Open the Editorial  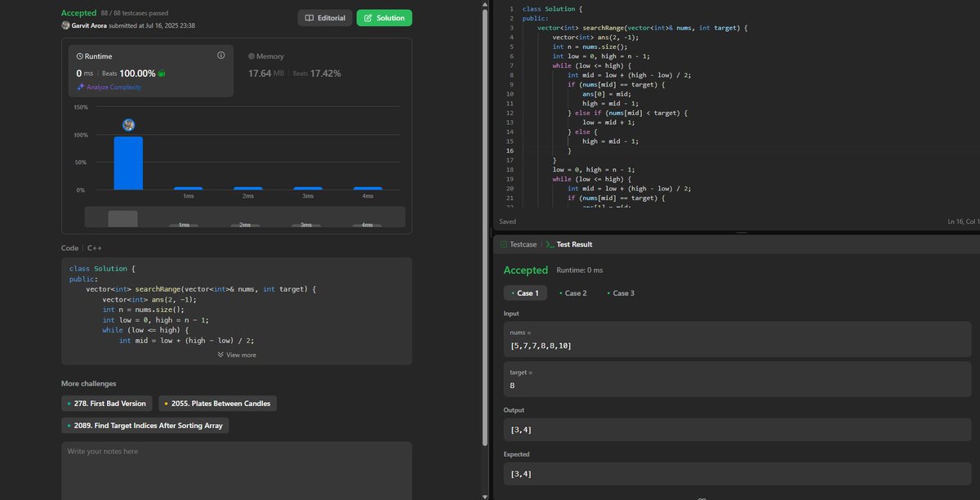(x=325, y=18)
